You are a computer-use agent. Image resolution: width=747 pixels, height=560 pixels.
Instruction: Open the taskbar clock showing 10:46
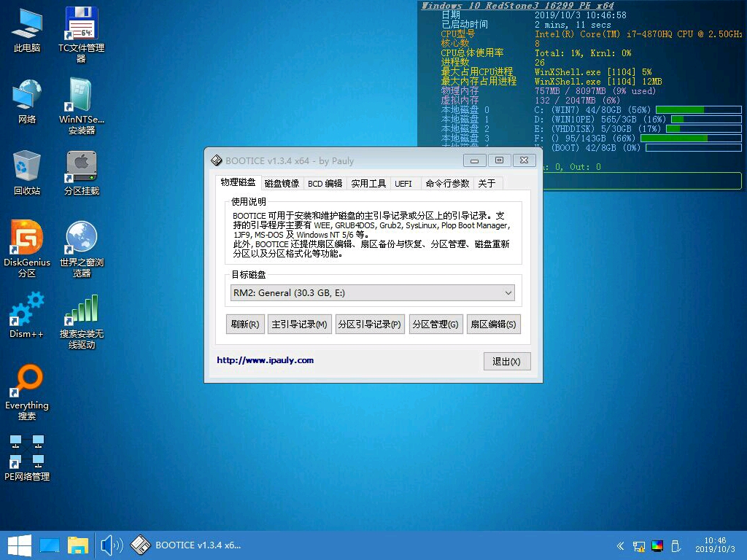pos(715,545)
